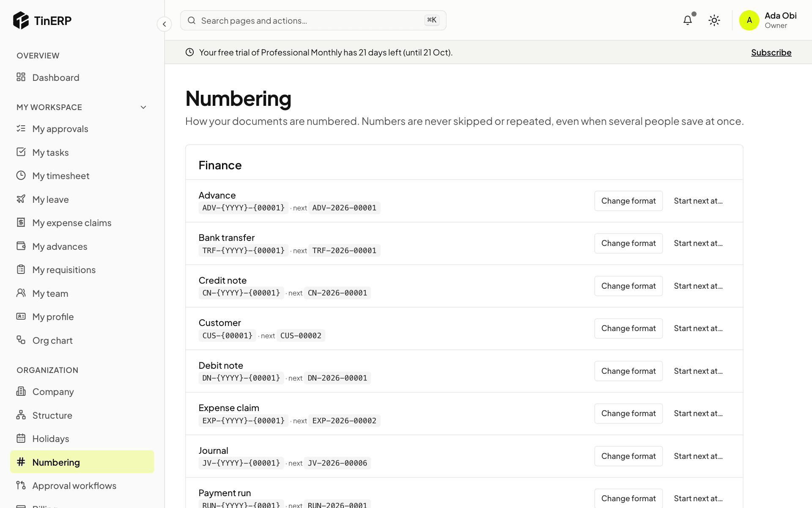Click the My team people icon
This screenshot has width=812, height=508.
click(x=21, y=293)
